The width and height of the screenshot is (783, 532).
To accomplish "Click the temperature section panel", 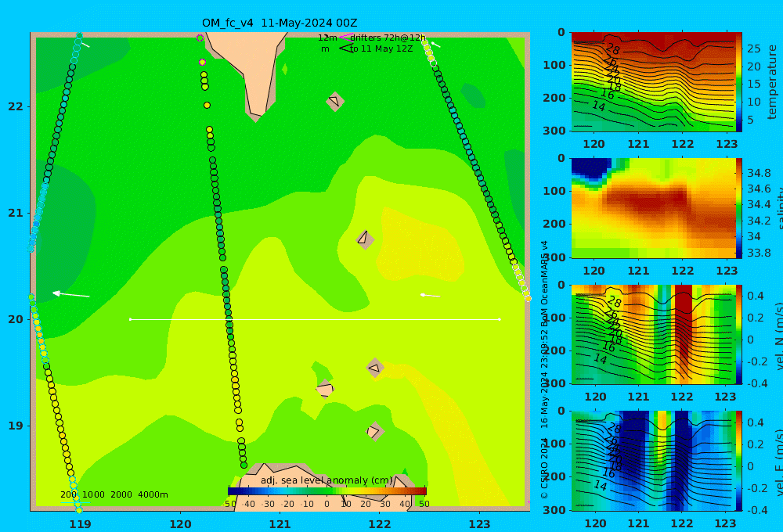I will (653, 82).
